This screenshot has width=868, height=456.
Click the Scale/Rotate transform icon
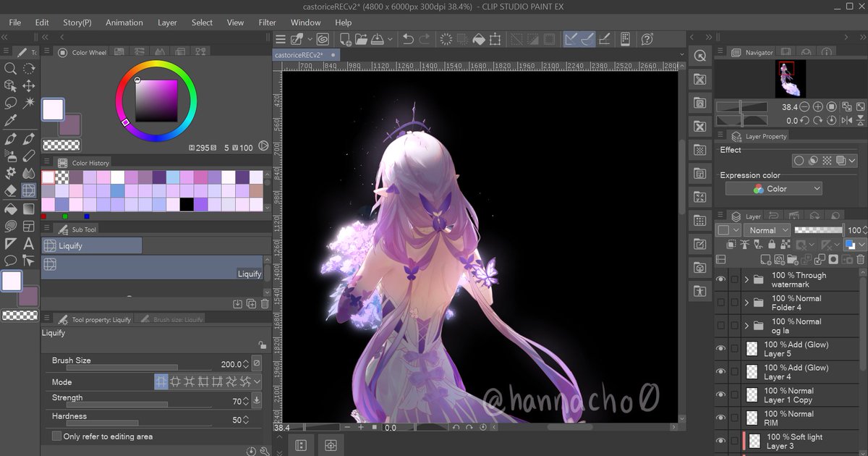coord(495,39)
